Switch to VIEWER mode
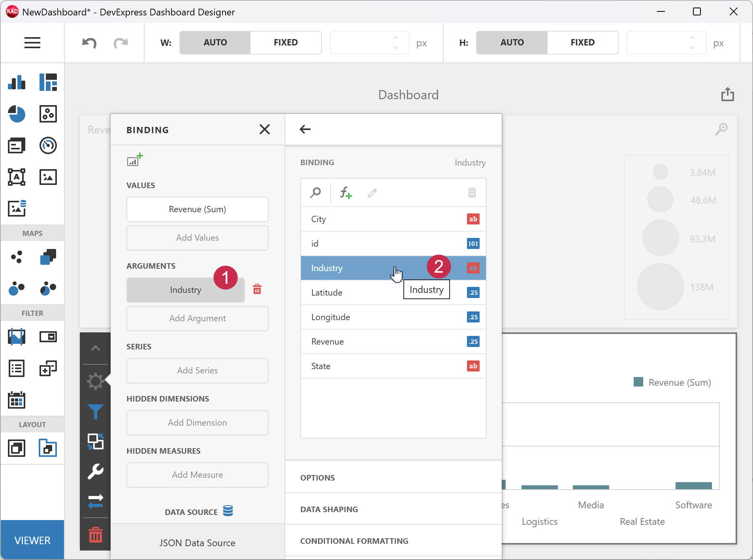The width and height of the screenshot is (753, 560). (32, 540)
